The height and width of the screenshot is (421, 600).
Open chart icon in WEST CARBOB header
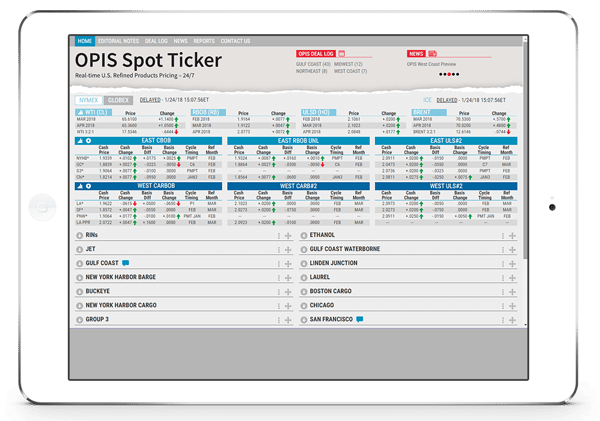80,186
